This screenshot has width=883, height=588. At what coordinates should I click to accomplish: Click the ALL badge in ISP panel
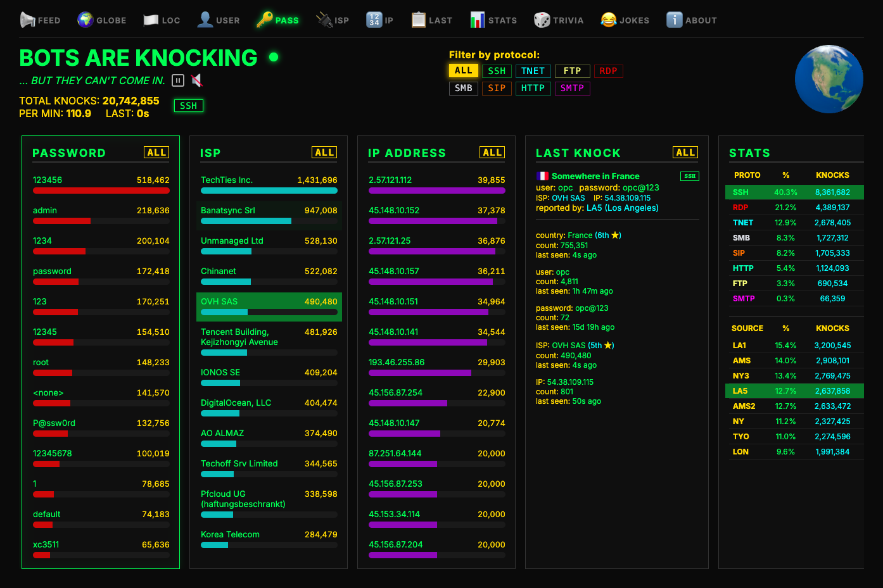click(324, 153)
